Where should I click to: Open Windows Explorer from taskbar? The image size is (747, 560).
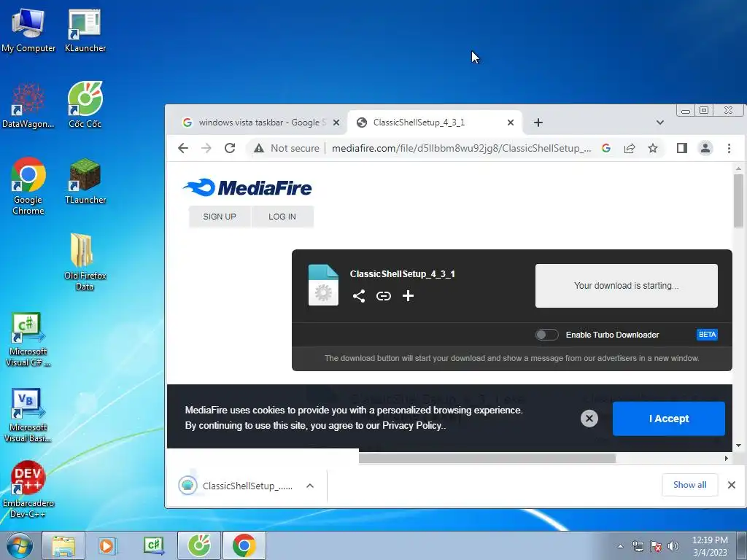(x=63, y=545)
